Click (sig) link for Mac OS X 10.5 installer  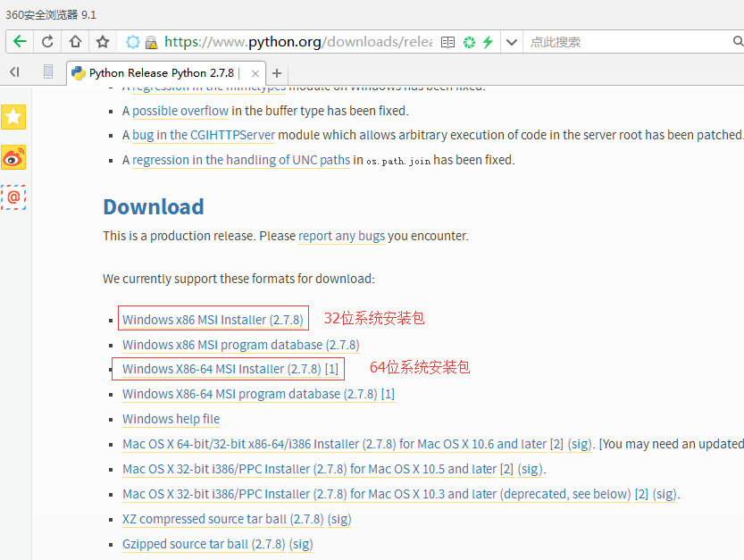530,470
